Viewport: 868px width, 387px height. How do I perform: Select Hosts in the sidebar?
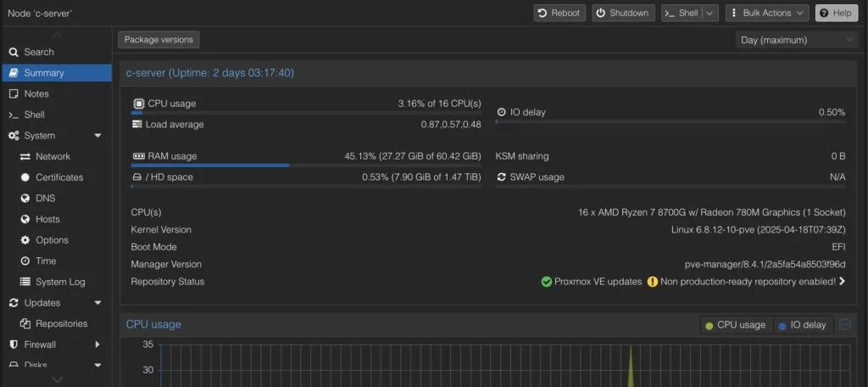57,220
